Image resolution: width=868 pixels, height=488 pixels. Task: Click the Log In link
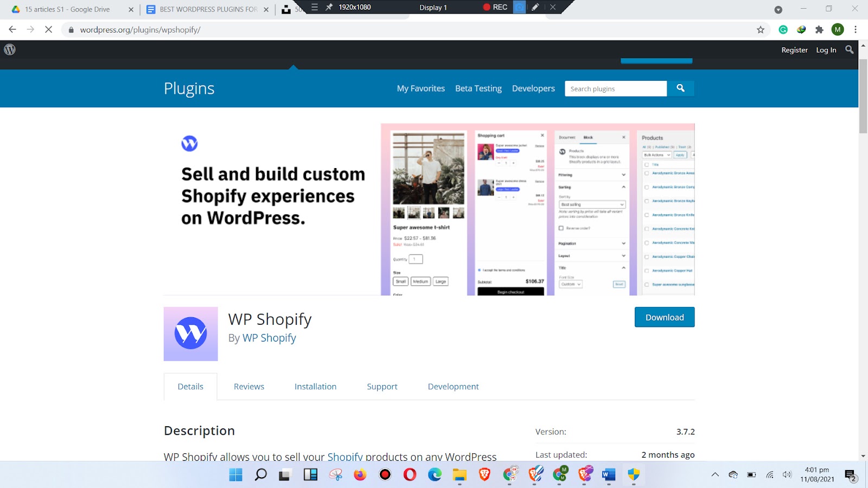coord(826,50)
